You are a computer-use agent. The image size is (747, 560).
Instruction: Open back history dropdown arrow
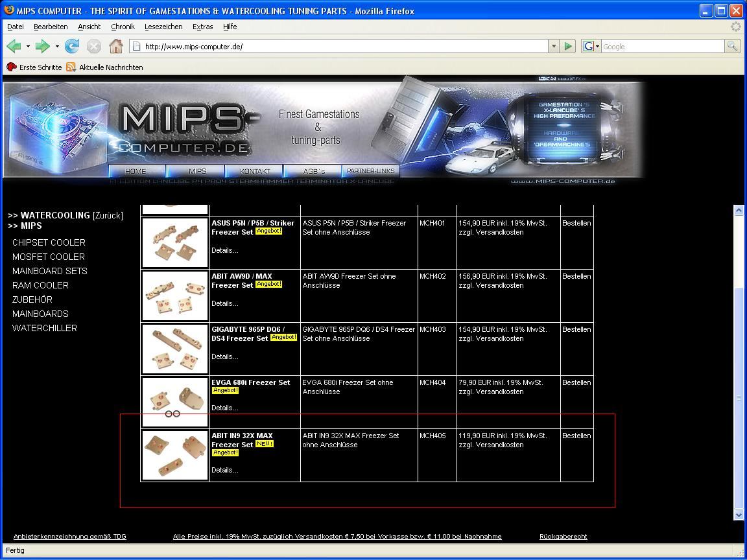click(28, 46)
